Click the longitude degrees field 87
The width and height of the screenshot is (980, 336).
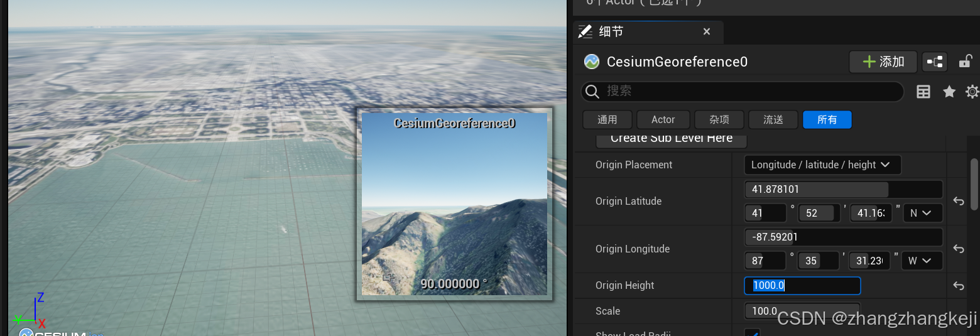click(765, 261)
